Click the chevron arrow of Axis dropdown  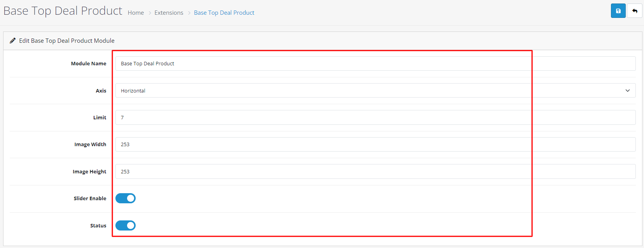[627, 91]
